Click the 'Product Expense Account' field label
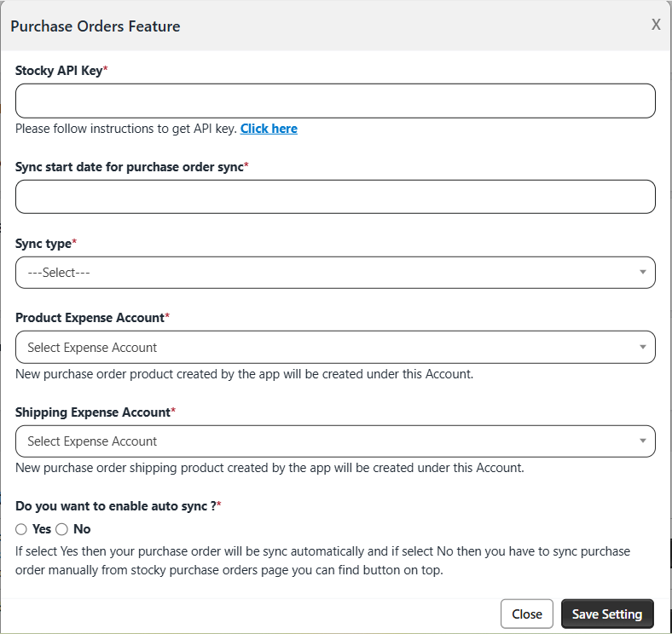 90,318
